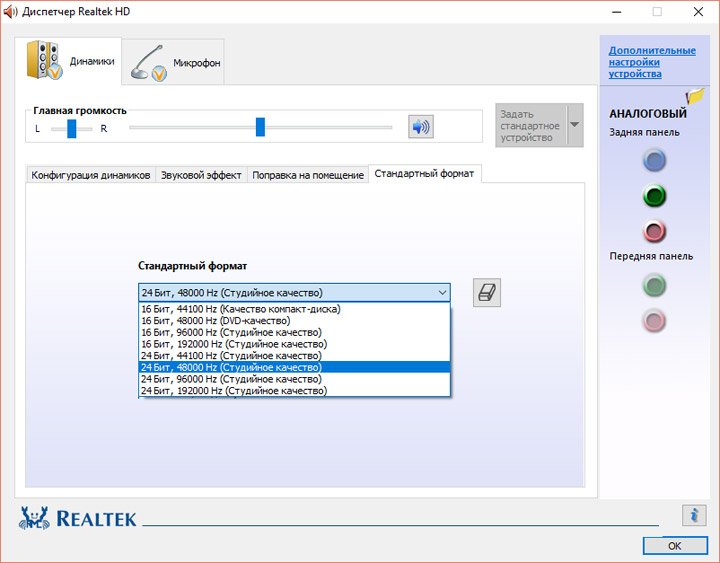Choose 24 Бит, 44100 Hz option
Screen dimensions: 720x563
pos(294,356)
